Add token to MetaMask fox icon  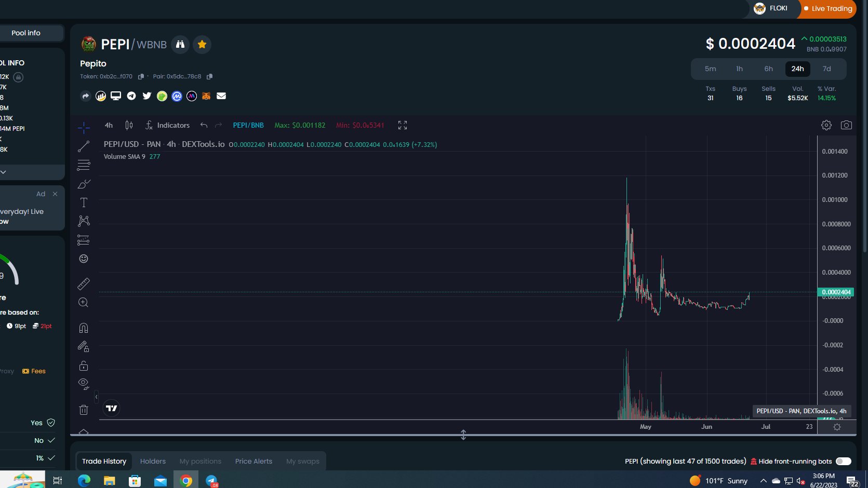[x=206, y=96]
